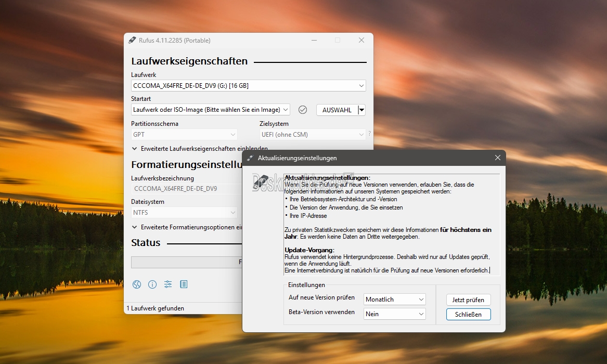Click the Schließen button
This screenshot has width=607, height=364.
click(x=468, y=315)
